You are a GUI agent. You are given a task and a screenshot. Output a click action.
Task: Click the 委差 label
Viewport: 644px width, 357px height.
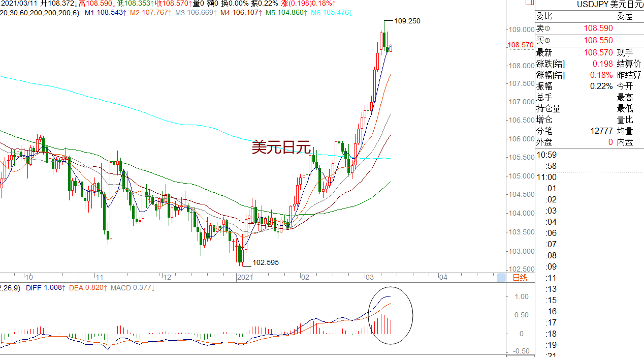[x=625, y=16]
